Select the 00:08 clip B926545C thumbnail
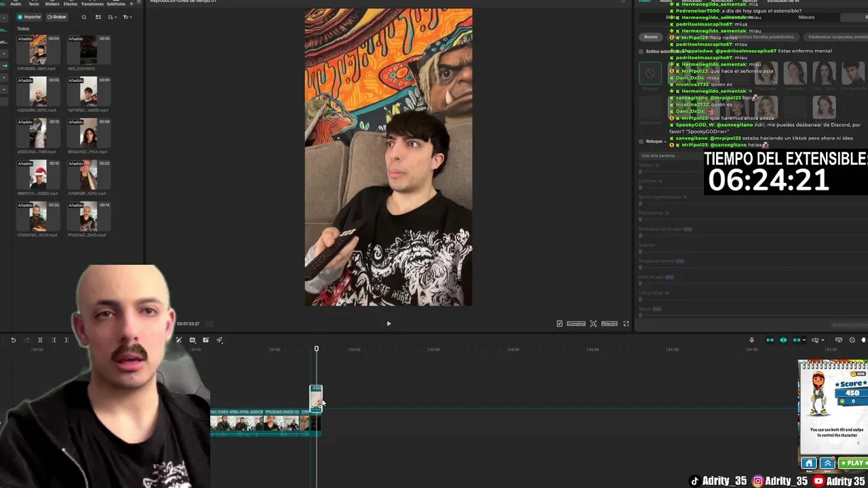Image resolution: width=868 pixels, height=488 pixels. pyautogui.click(x=89, y=134)
